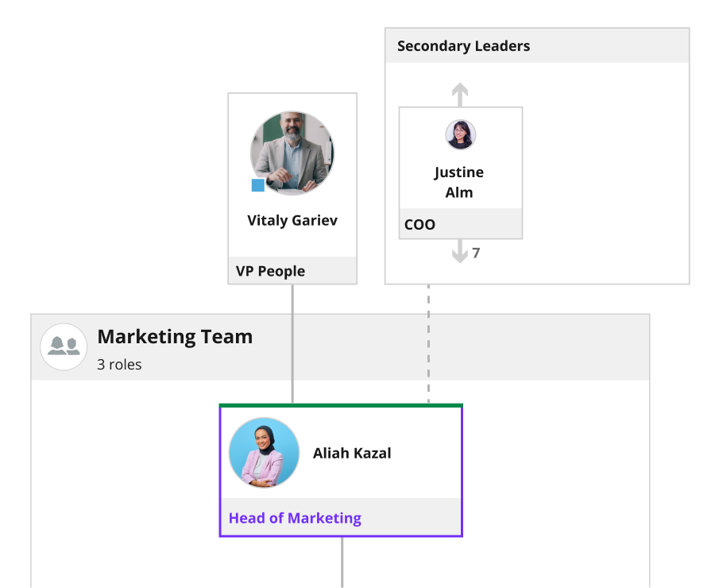
Task: Click the Secondary Leaders panel header
Action: [x=537, y=46]
